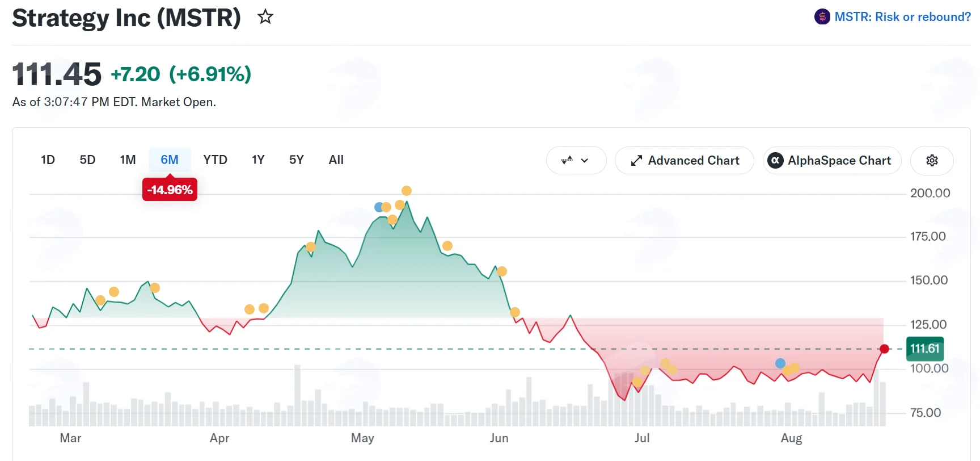
Task: Show All time range
Action: (336, 160)
